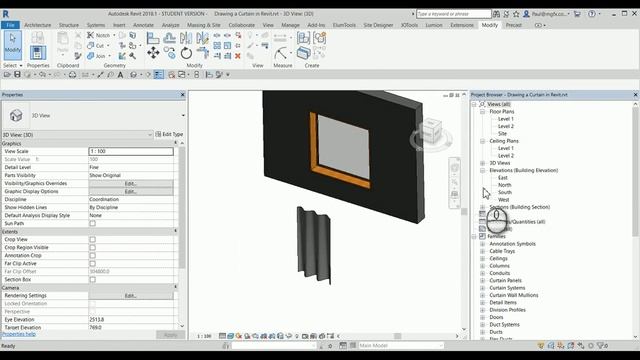Expand the Doors family node
Viewport: 640px width, 360px height.
point(482,317)
